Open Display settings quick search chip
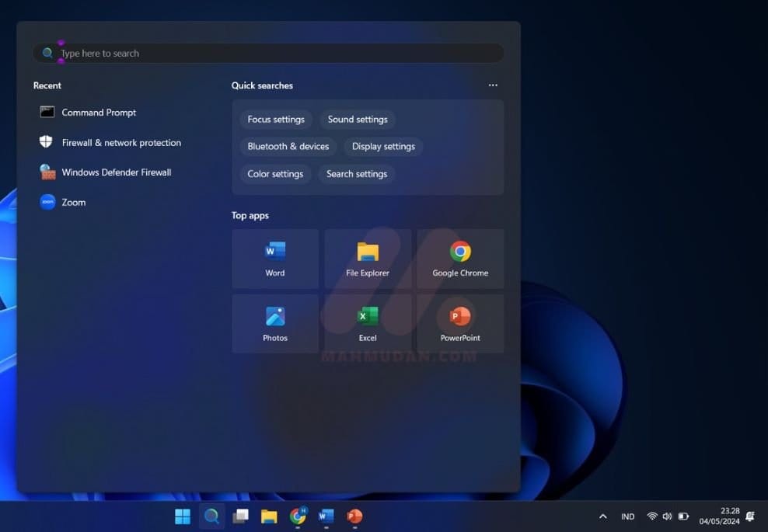This screenshot has height=532, width=768. 383,147
